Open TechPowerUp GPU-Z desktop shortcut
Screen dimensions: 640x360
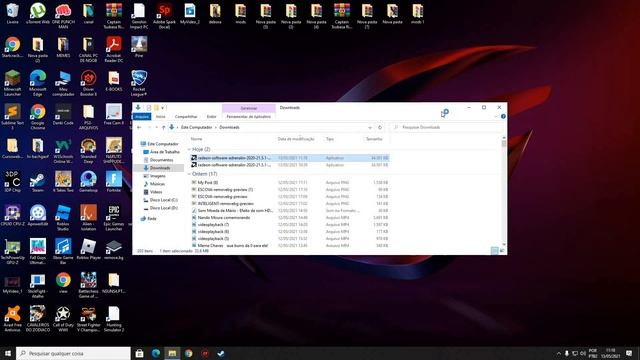(x=12, y=252)
